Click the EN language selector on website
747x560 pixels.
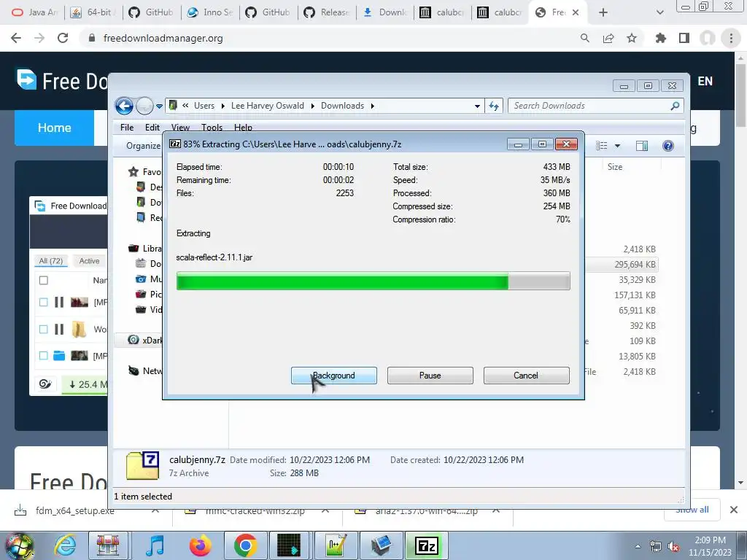point(705,82)
